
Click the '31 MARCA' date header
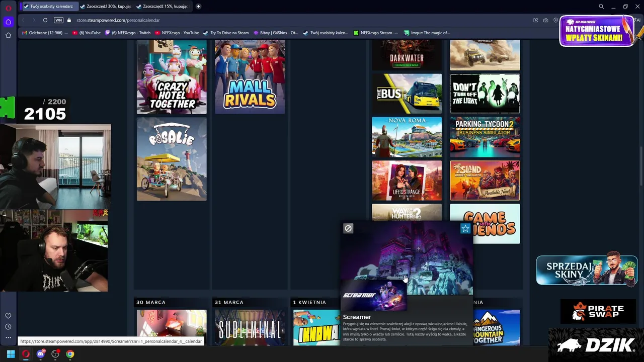pos(229,302)
